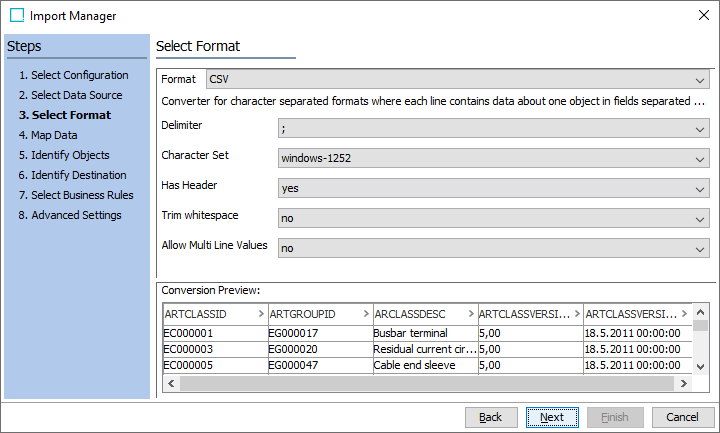The width and height of the screenshot is (720, 433).
Task: Expand the Delimiter dropdown
Action: (493, 128)
